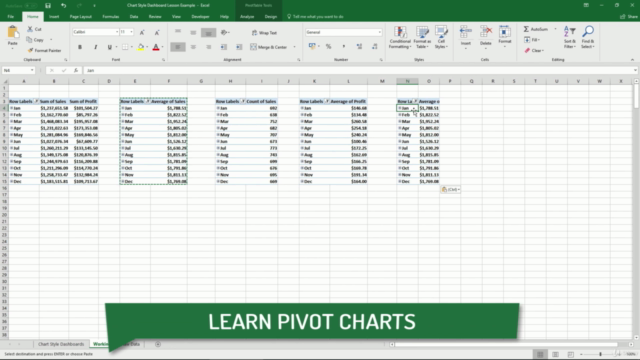
Task: Switch to the Insert tab
Action: pos(54,17)
